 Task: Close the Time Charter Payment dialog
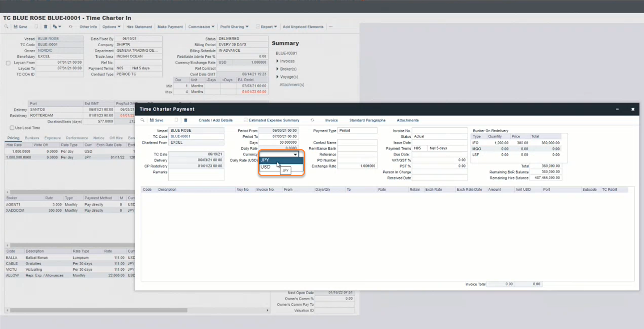tap(633, 109)
